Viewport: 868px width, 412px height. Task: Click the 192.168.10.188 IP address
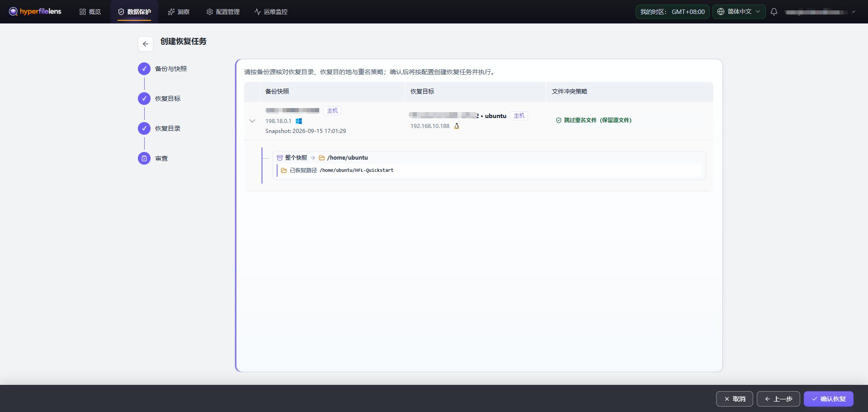pyautogui.click(x=430, y=126)
